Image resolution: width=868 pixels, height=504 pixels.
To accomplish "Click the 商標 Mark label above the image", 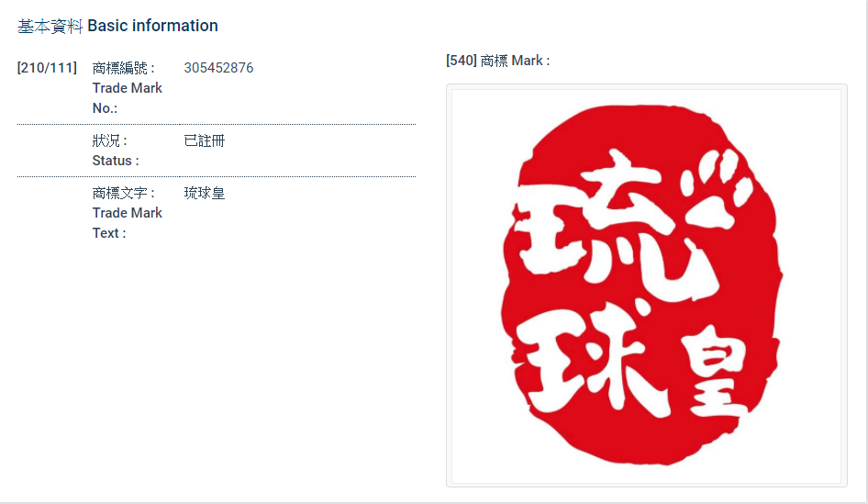I will tap(514, 61).
